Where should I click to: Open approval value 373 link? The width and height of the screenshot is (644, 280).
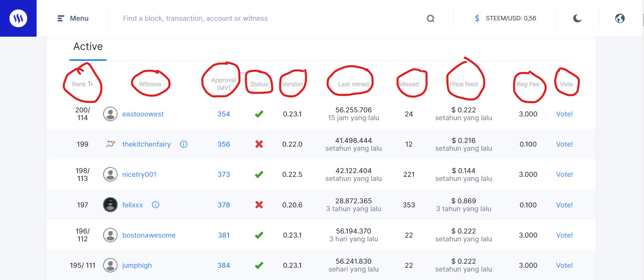point(224,174)
